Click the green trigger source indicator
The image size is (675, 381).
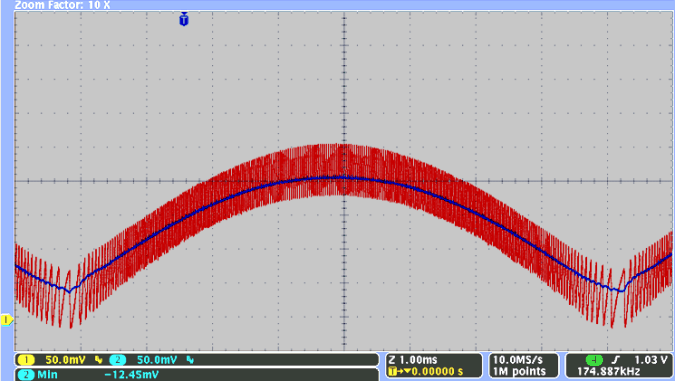point(594,360)
